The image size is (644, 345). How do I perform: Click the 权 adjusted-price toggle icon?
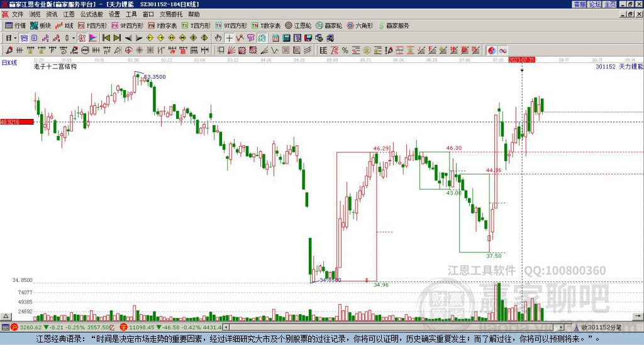[82, 38]
